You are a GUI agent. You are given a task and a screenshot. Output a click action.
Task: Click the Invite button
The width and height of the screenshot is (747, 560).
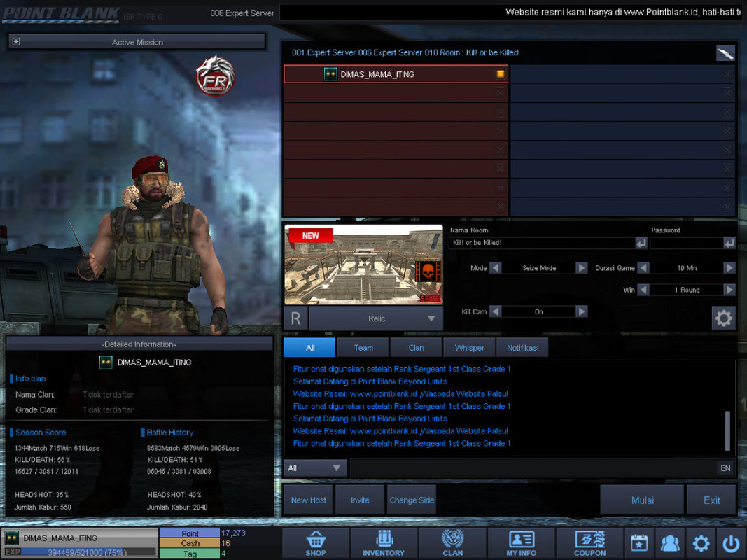[x=360, y=500]
